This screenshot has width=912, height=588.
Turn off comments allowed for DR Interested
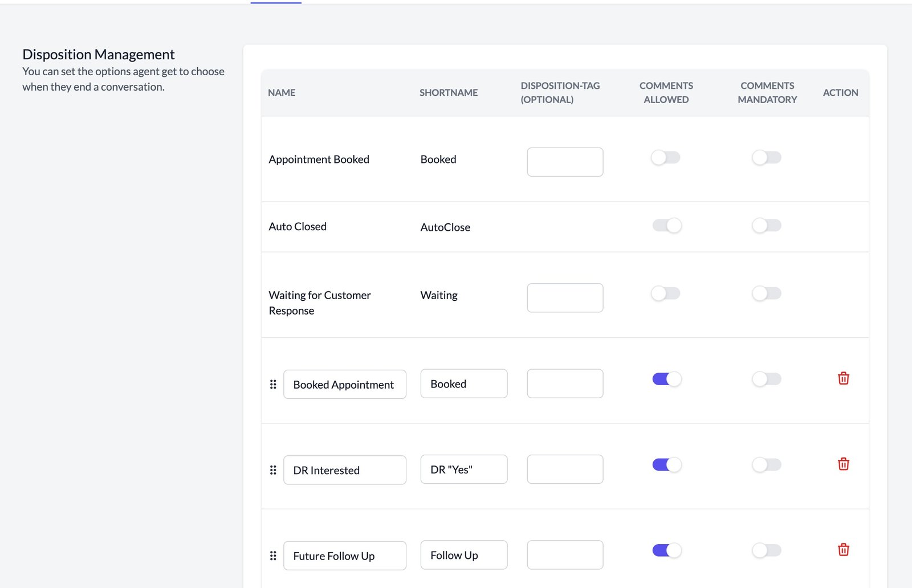pos(666,465)
